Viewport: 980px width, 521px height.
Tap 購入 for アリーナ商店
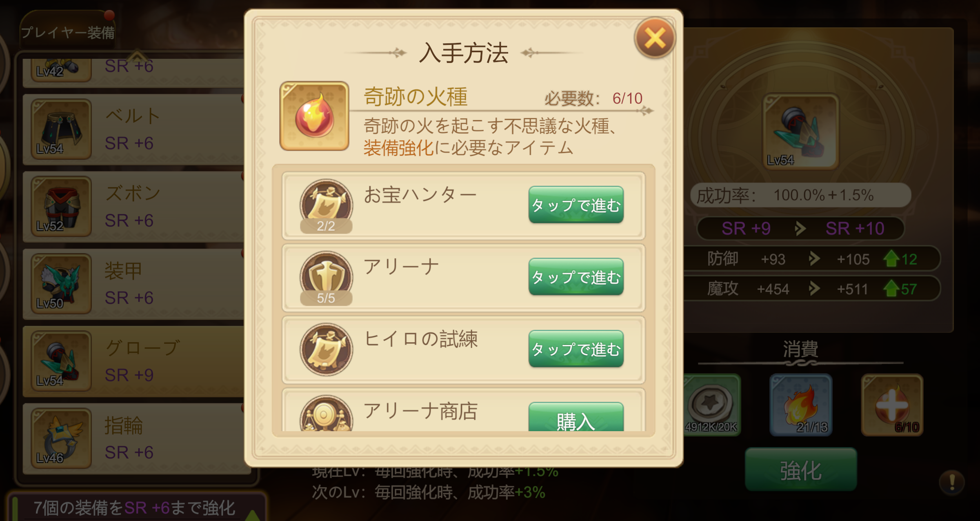pos(576,417)
